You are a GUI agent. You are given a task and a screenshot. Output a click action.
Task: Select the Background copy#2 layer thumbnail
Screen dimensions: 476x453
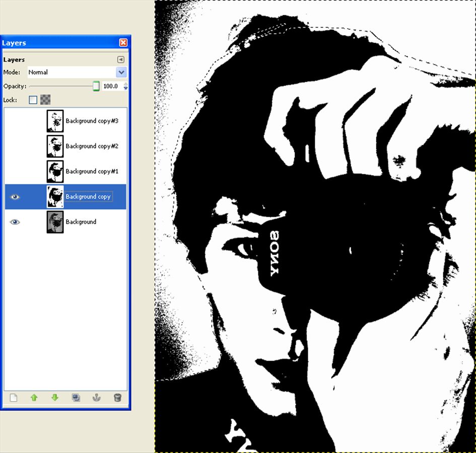(55, 146)
